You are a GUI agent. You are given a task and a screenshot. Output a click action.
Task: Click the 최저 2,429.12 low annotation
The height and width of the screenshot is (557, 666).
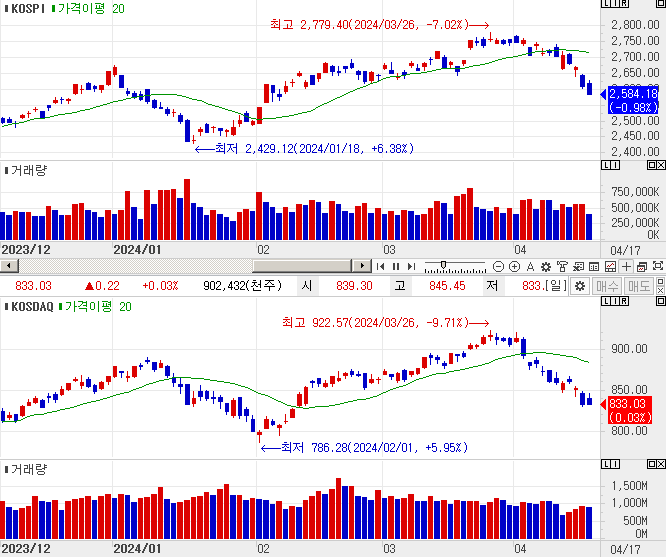click(x=304, y=148)
